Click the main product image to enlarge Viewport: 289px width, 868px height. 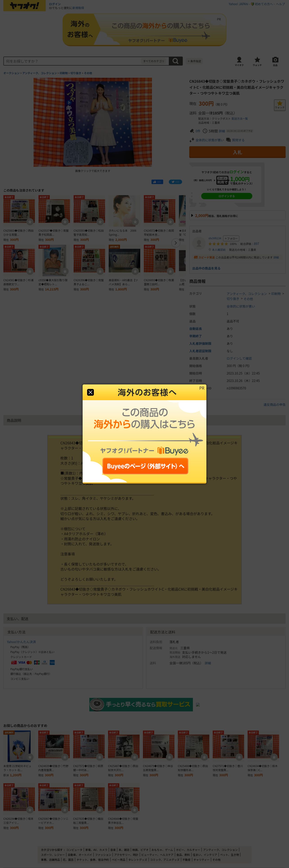[x=93, y=122]
